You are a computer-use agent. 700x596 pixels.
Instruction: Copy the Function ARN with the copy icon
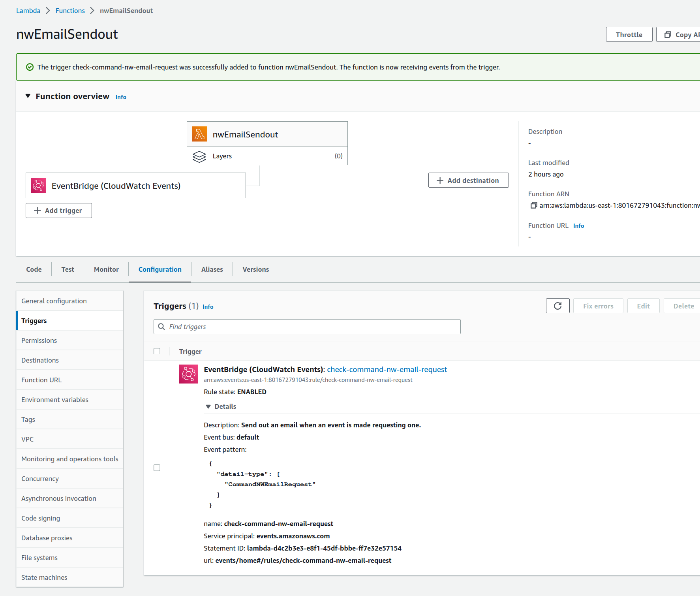click(534, 205)
